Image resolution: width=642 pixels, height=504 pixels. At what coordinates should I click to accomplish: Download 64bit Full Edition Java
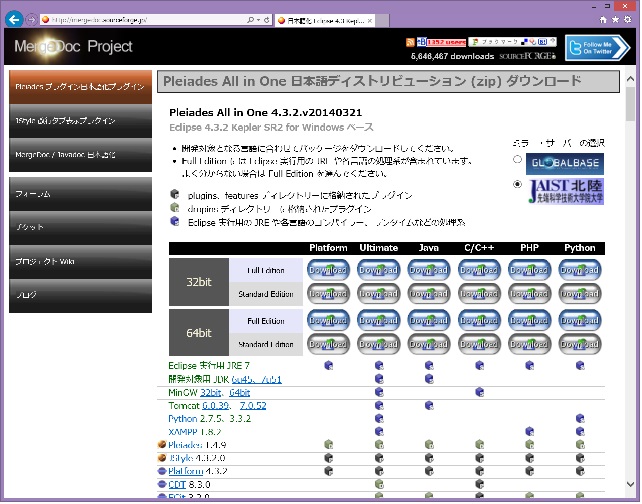click(429, 321)
